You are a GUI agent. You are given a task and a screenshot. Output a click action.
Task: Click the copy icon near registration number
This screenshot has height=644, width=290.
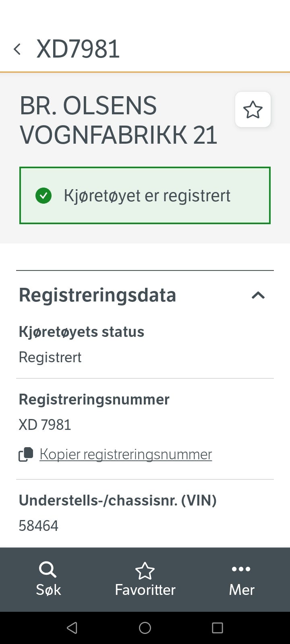26,454
